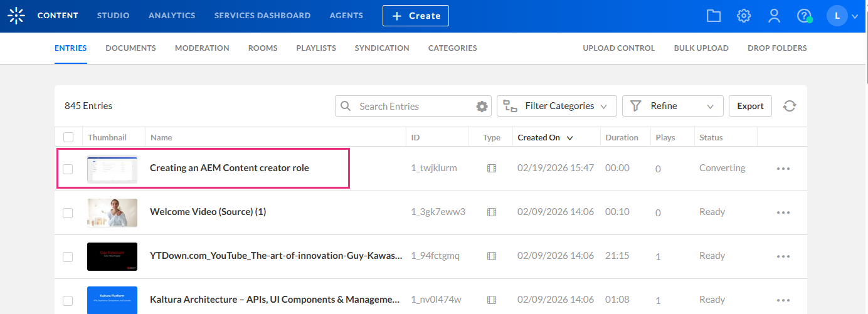The width and height of the screenshot is (868, 314).
Task: Open the help question mark icon
Action: (x=804, y=16)
